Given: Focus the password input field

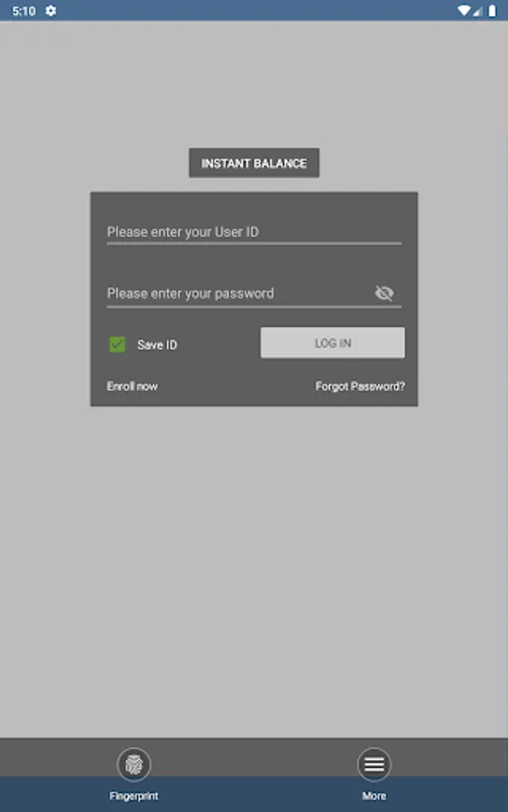Looking at the screenshot, I should [238, 293].
